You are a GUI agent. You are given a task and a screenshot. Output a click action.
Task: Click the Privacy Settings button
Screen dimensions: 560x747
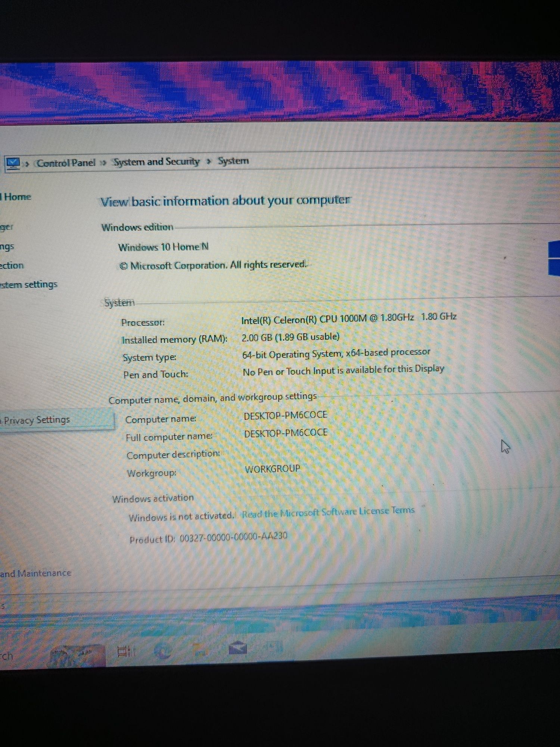point(57,420)
